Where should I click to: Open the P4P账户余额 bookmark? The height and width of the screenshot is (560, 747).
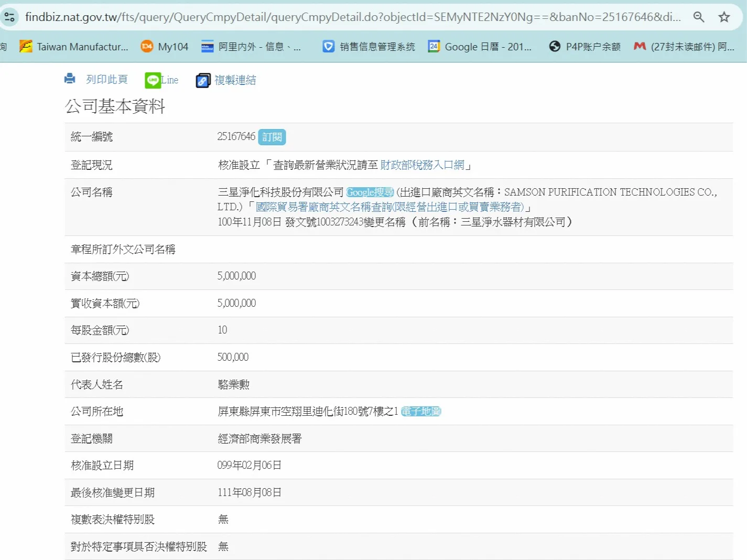click(x=584, y=47)
